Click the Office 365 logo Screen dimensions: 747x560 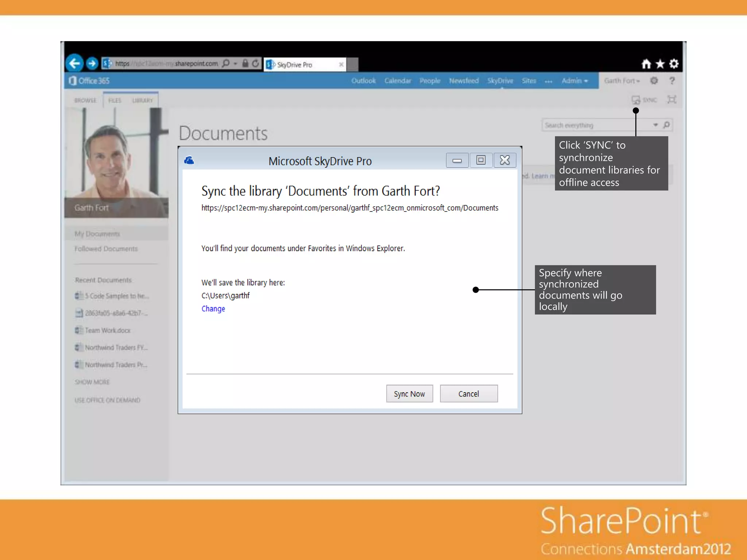pos(89,81)
